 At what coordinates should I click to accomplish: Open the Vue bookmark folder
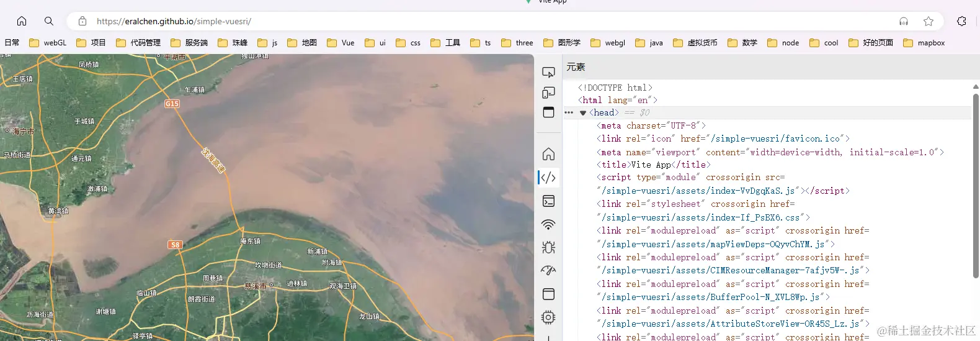click(x=341, y=43)
